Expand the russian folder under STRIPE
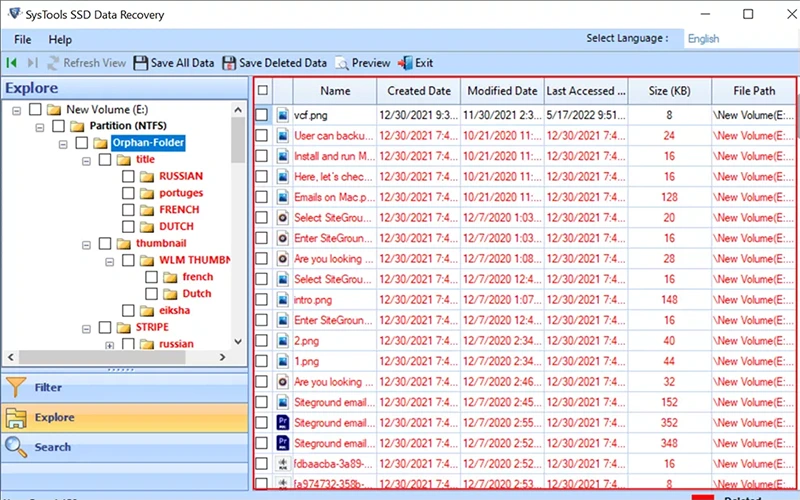This screenshot has width=800, height=500. (110, 344)
